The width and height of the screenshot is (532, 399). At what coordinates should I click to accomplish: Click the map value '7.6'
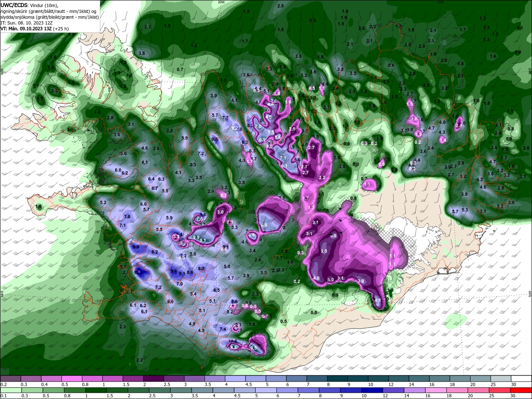point(127,217)
